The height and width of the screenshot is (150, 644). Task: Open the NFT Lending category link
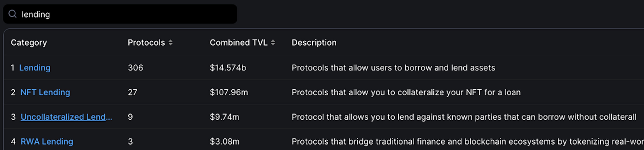(x=45, y=92)
